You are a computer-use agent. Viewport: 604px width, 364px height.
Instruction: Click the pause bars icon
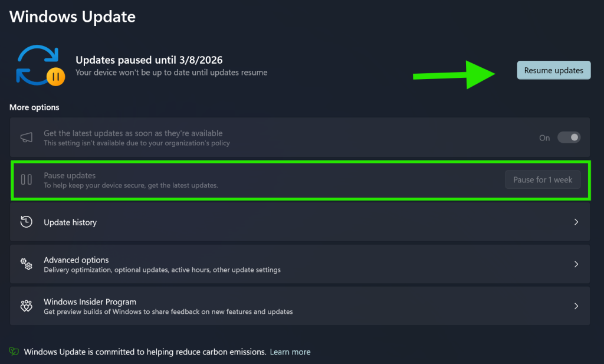pos(27,180)
